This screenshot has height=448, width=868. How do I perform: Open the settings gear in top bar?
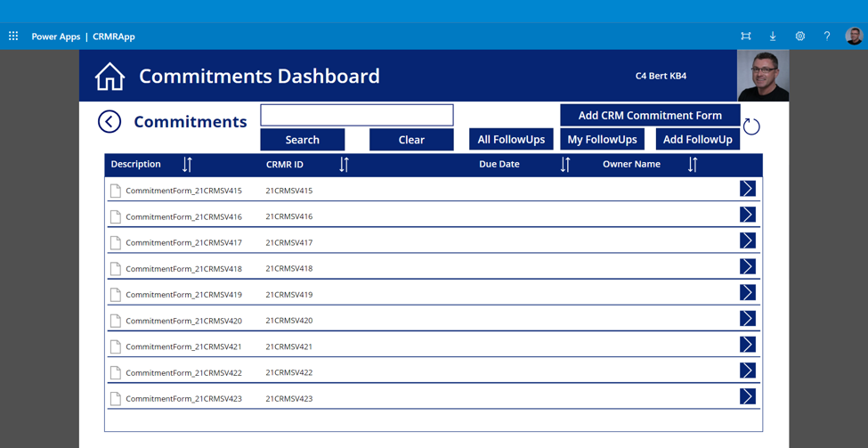pyautogui.click(x=799, y=37)
